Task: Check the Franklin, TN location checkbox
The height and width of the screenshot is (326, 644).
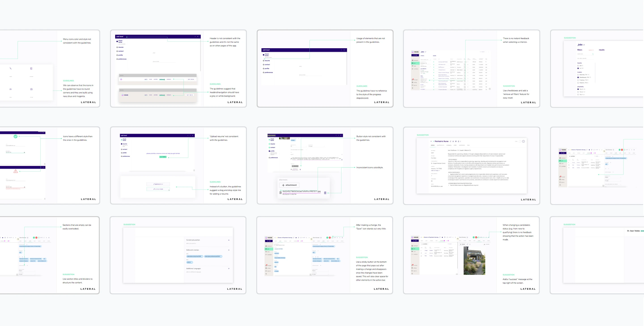Action: tap(578, 80)
